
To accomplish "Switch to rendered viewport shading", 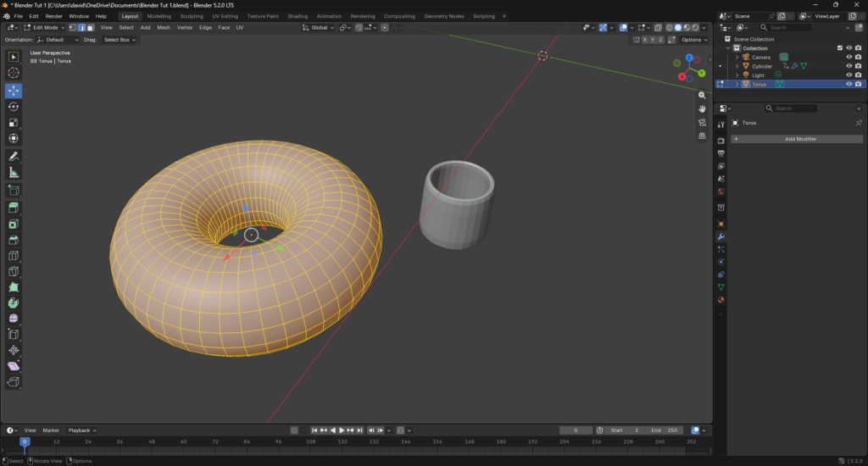I will pos(695,28).
